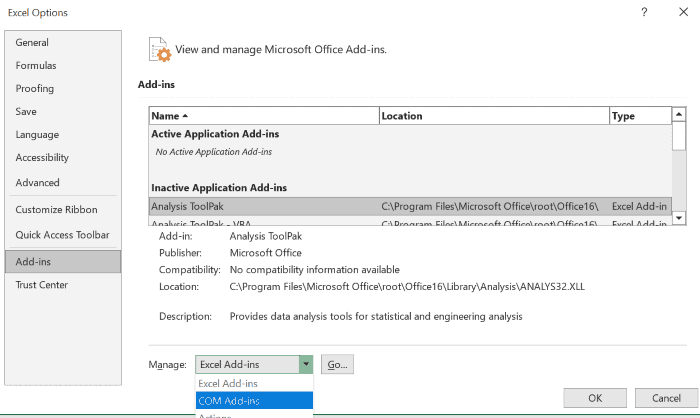
Task: Click the ANALYS32.XLL location path text
Action: click(407, 287)
